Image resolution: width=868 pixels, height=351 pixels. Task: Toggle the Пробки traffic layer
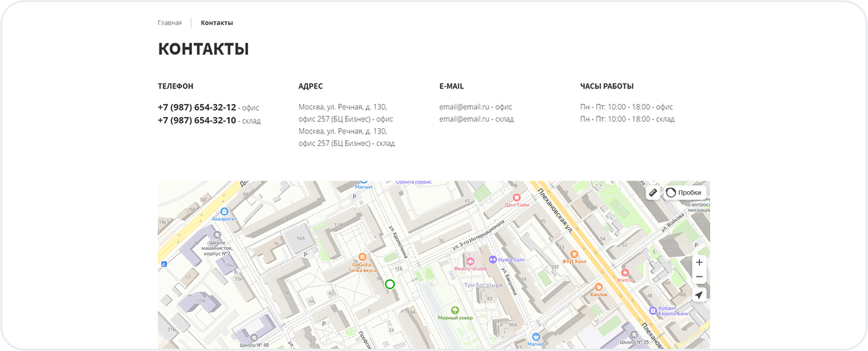pyautogui.click(x=684, y=192)
